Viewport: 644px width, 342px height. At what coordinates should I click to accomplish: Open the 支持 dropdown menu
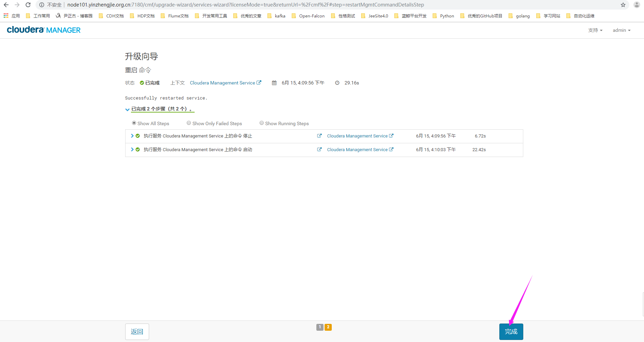pyautogui.click(x=595, y=30)
